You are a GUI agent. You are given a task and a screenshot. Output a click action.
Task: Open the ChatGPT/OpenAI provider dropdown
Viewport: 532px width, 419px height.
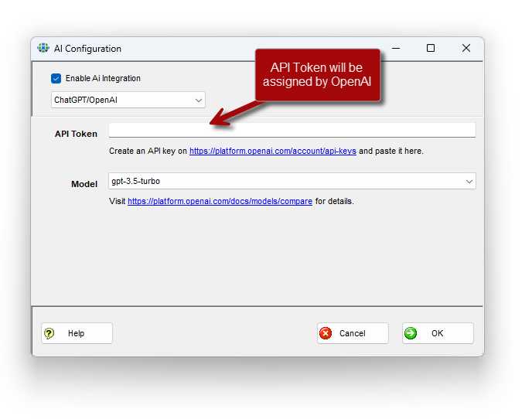tap(128, 100)
